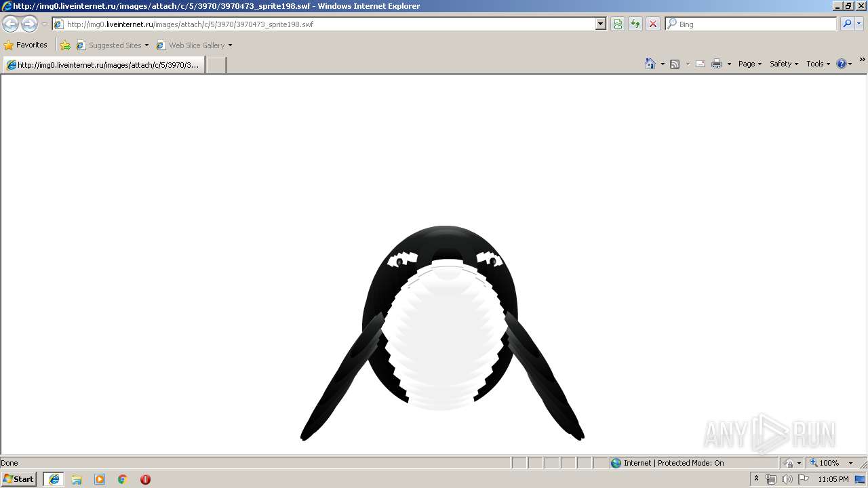
Task: Open the volume speaker tray icon
Action: pyautogui.click(x=787, y=479)
